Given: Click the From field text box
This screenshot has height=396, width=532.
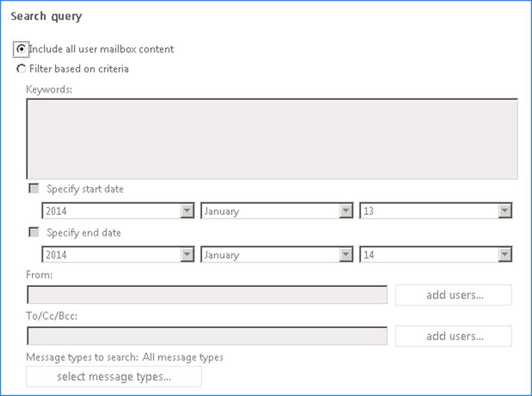Looking at the screenshot, I should tap(207, 295).
